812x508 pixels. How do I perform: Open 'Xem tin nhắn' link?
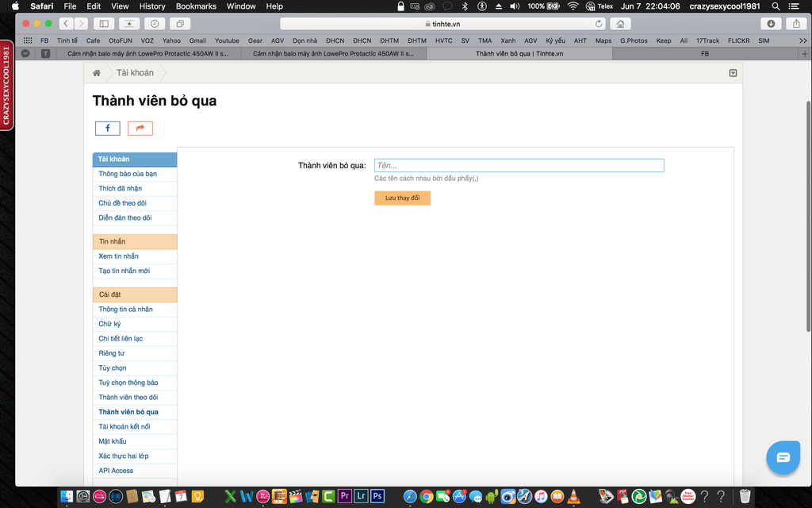pyautogui.click(x=119, y=256)
